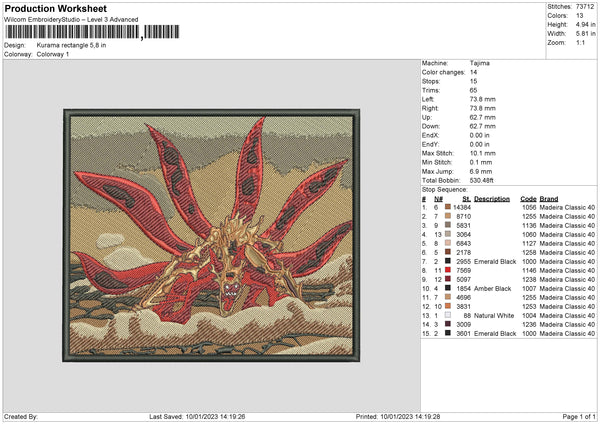Screen dimensions: 600x424
Task: Click the Wilcom EmbroideryStudio – Level 3 Advanced text
Action: 71,20
